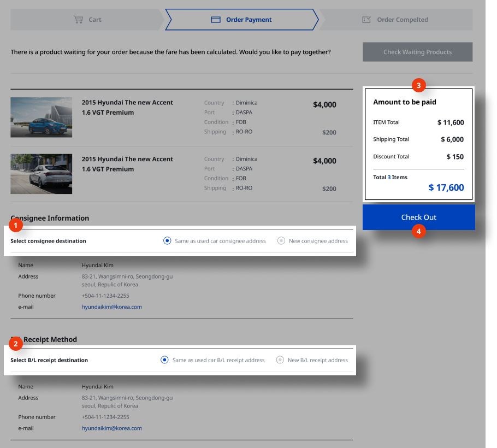Click the phone number under B/L Receipt Method
This screenshot has height=448, width=497.
pos(105,417)
